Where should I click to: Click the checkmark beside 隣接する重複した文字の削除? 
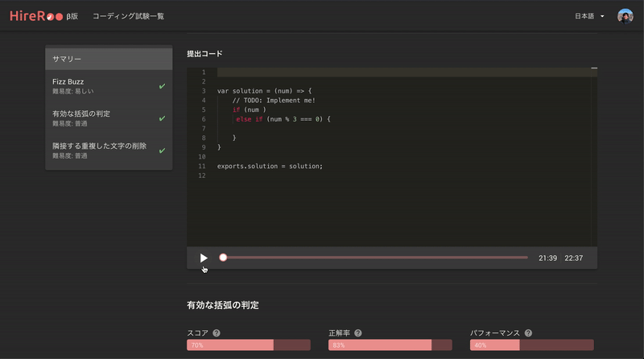pyautogui.click(x=163, y=151)
